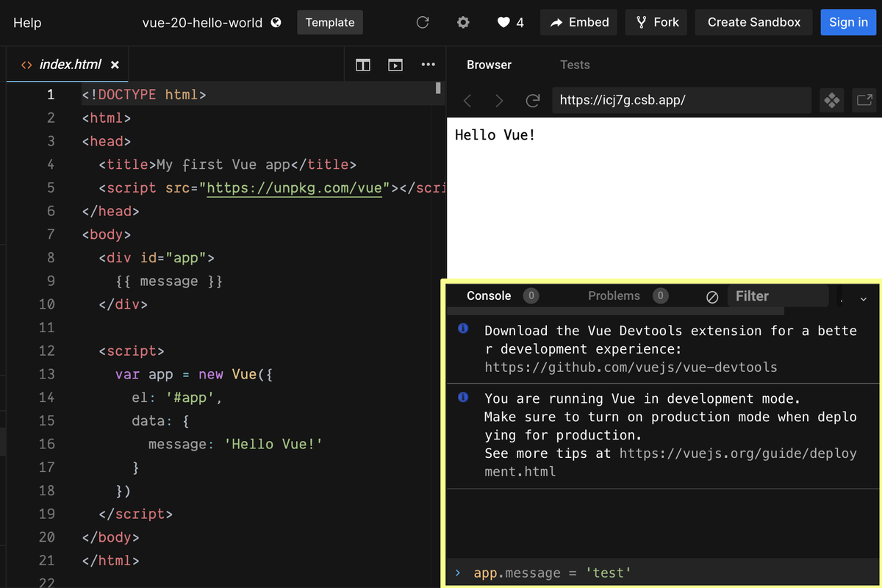Viewport: 882px width, 588px height.
Task: Click the globe visibility icon beside sandbox name
Action: click(x=276, y=22)
